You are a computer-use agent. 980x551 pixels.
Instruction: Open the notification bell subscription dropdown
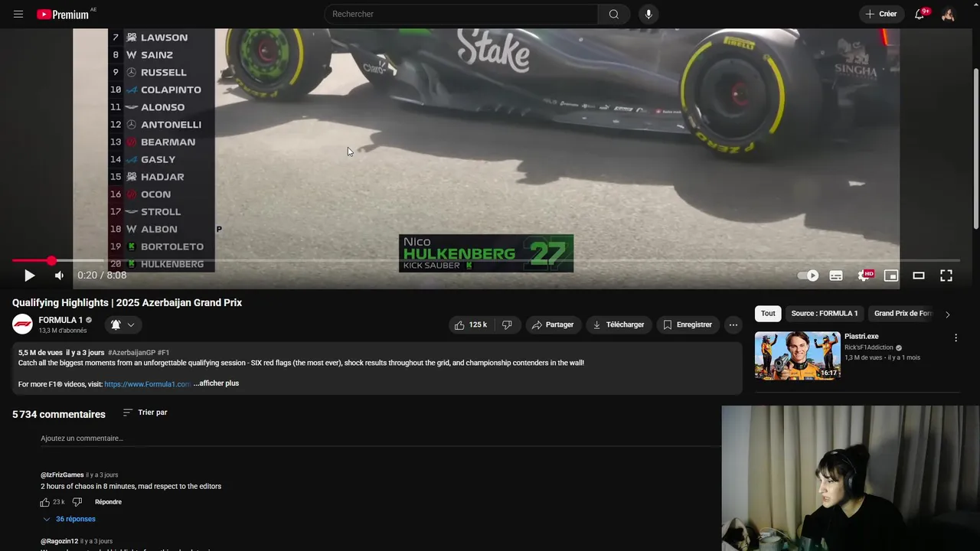(123, 324)
